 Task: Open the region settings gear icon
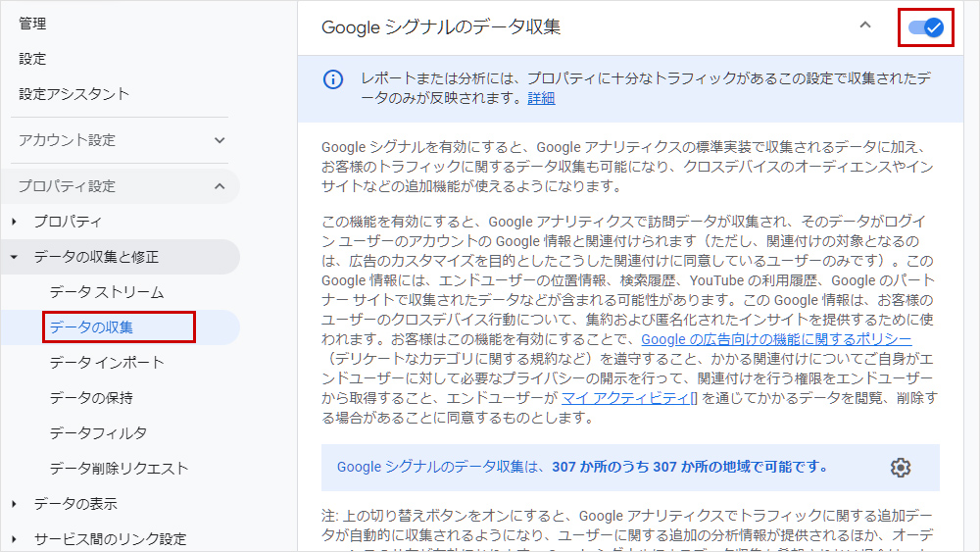point(900,468)
